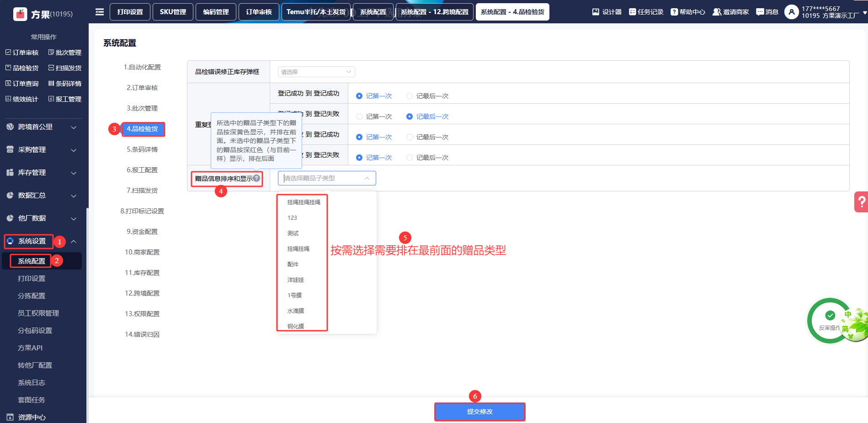Switch to 系统配置 - 12.跨境配置 tab

tap(434, 12)
